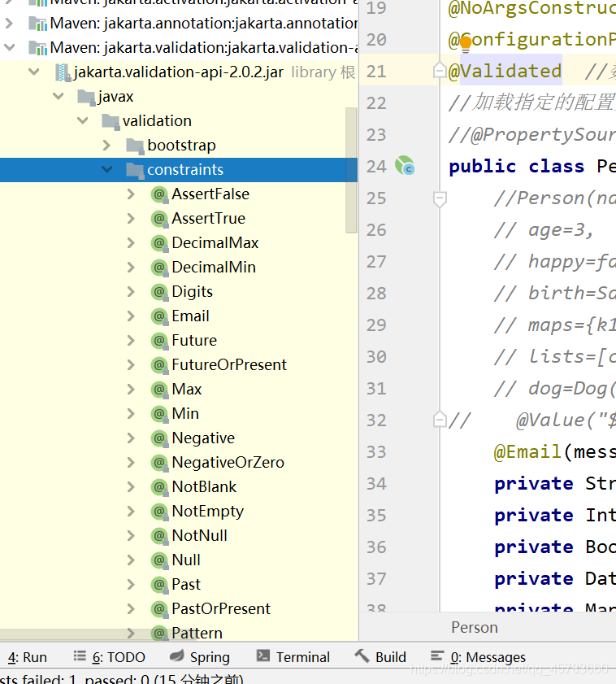Click the NotBlank annotation icon
Image resolution: width=616 pixels, height=684 pixels.
(x=159, y=487)
